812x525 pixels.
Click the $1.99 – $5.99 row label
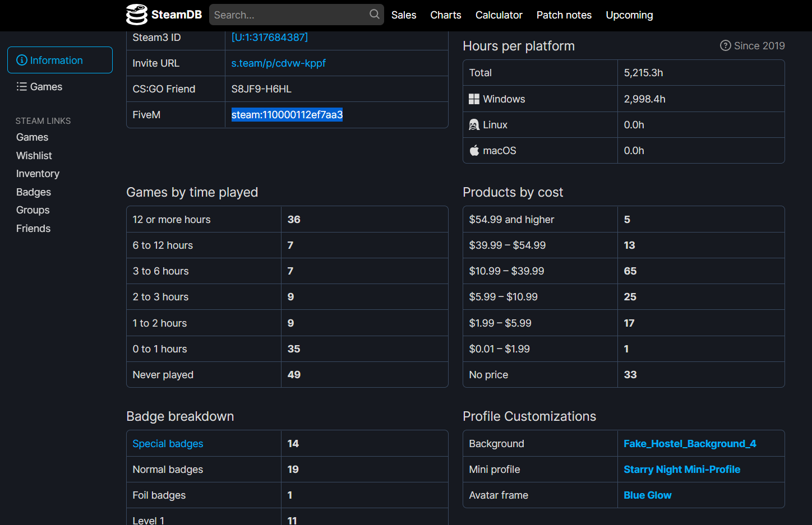point(500,323)
